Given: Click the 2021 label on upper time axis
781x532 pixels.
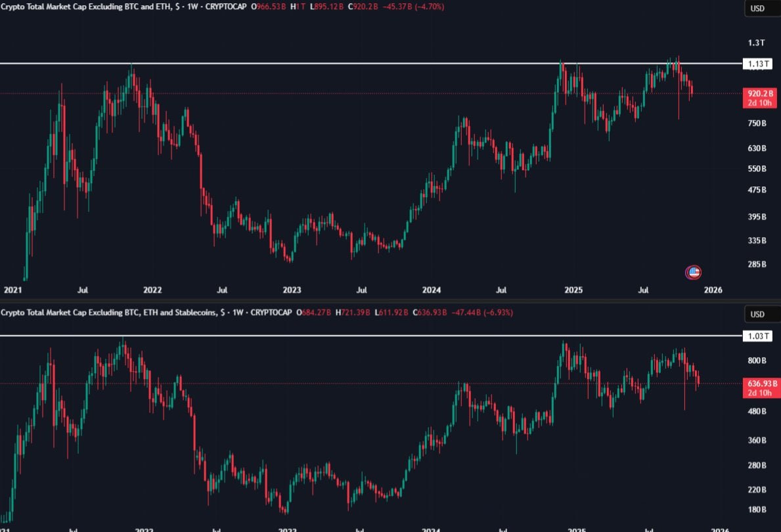Looking at the screenshot, I should (13, 290).
